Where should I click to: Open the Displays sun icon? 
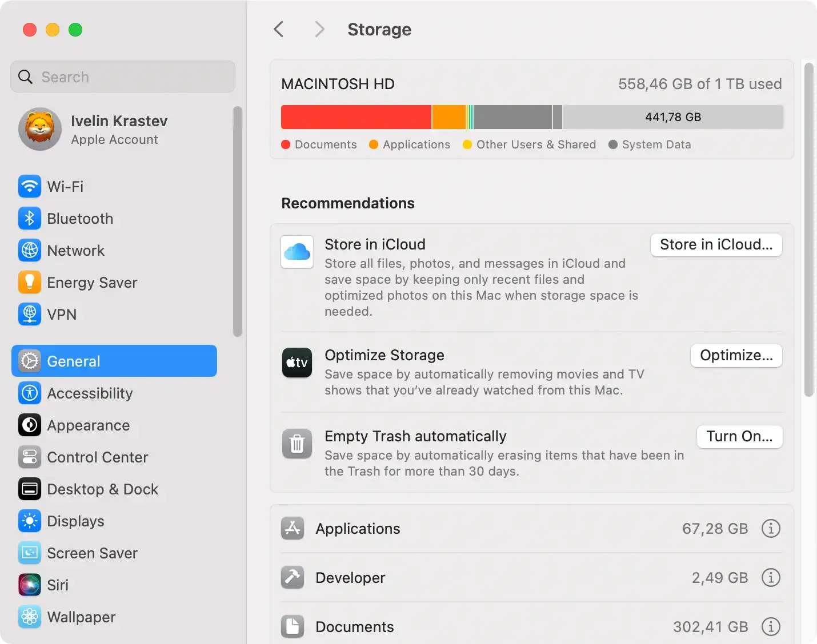[30, 521]
